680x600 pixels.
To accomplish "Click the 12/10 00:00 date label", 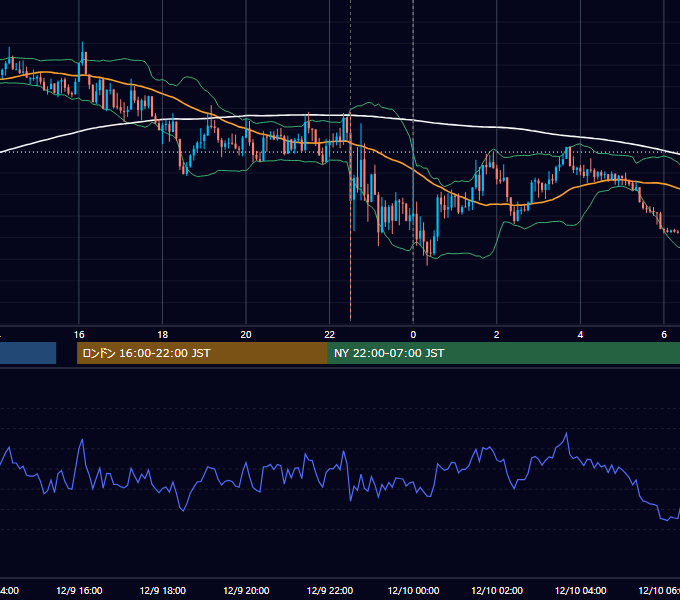I will click(x=413, y=590).
